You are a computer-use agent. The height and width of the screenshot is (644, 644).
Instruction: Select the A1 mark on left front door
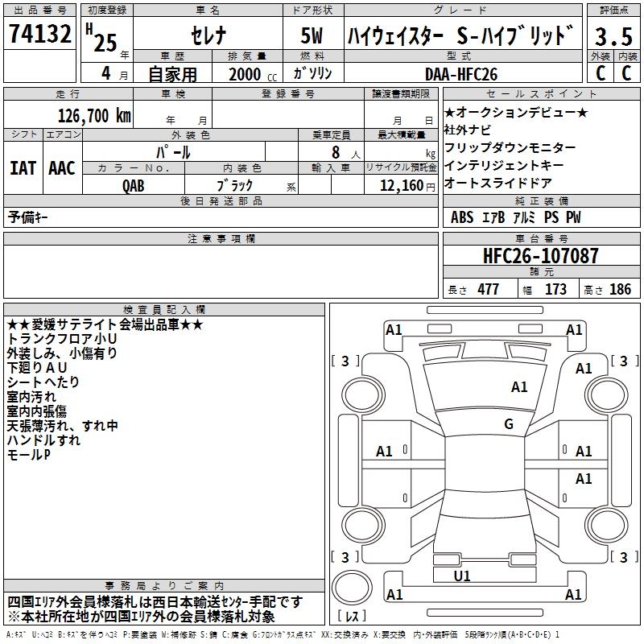384,452
